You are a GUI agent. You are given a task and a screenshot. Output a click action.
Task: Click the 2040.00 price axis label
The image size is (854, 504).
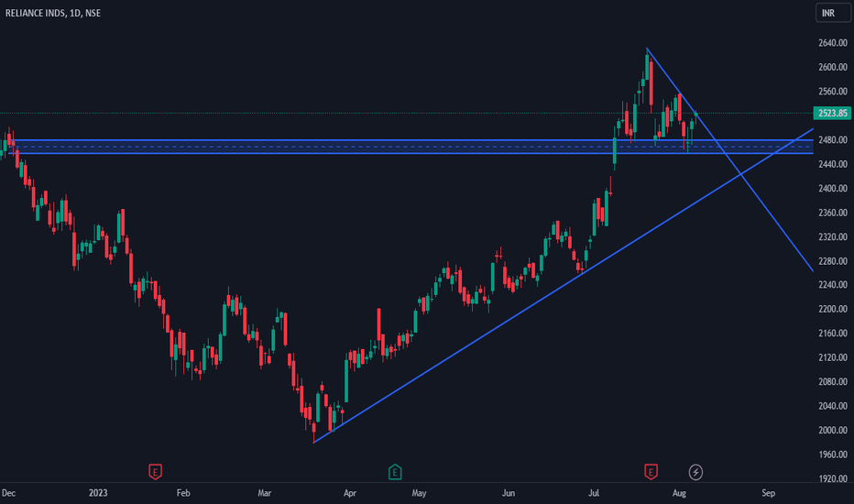tap(832, 406)
